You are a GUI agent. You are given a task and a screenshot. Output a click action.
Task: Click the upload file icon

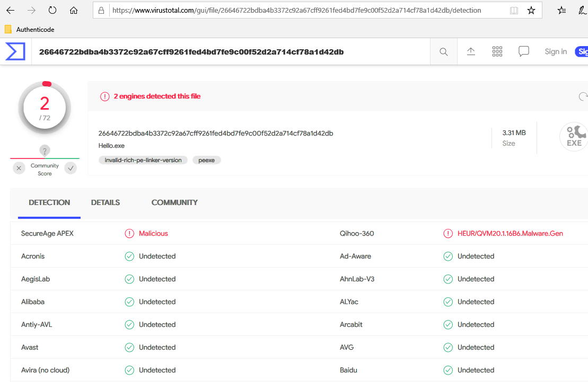(x=471, y=52)
